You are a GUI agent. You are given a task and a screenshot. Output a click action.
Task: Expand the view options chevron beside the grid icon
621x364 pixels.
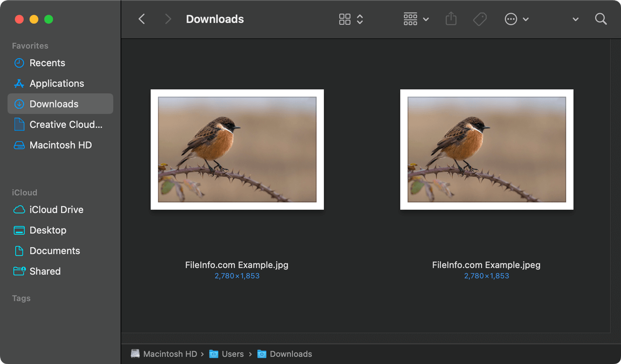point(359,19)
